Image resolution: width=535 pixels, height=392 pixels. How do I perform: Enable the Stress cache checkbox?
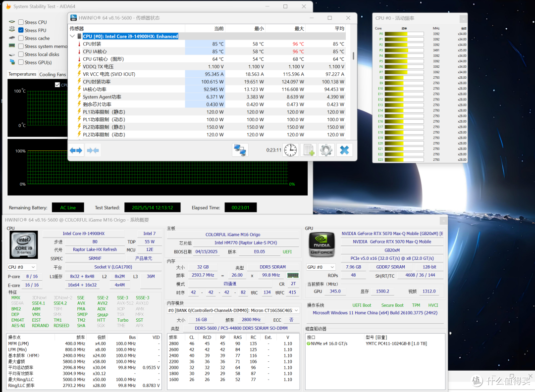tap(21, 38)
